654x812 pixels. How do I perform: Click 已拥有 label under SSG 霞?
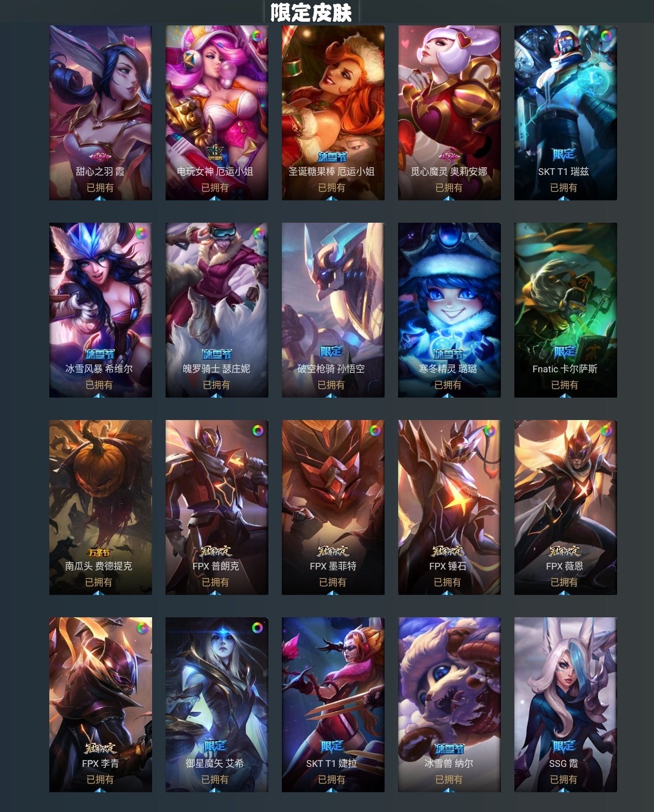[x=564, y=779]
